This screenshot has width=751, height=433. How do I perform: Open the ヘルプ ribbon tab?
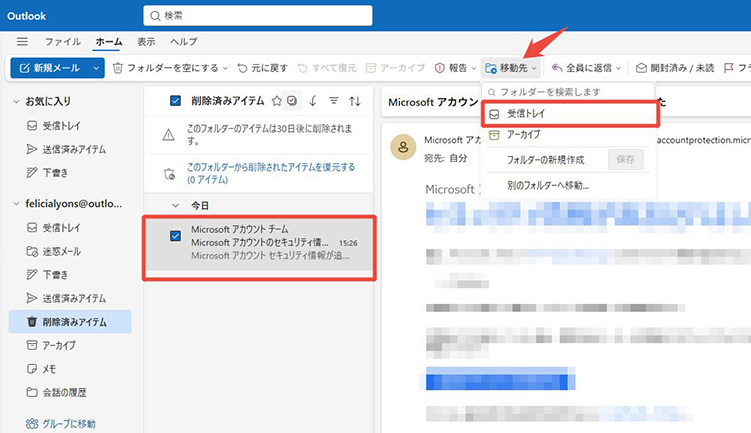[x=184, y=42]
